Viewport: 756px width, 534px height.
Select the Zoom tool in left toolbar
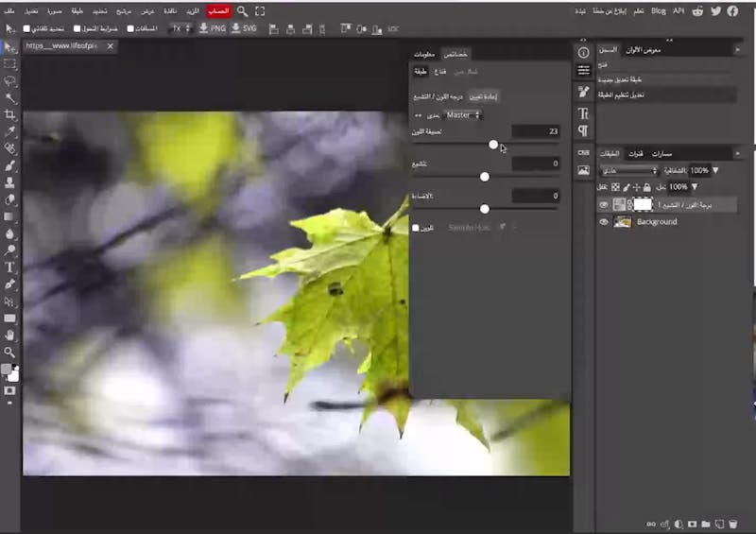(10, 352)
